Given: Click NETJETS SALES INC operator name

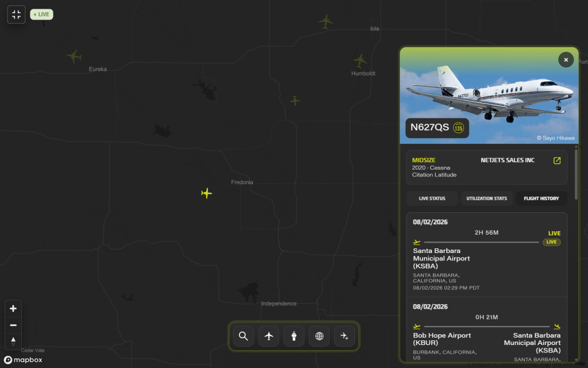Looking at the screenshot, I should (508, 160).
